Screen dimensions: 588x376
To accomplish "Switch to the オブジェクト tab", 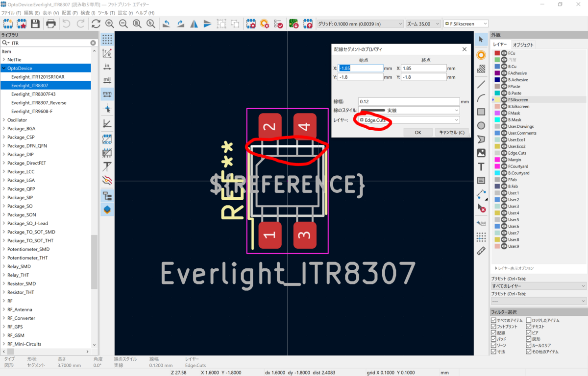I will pos(523,45).
